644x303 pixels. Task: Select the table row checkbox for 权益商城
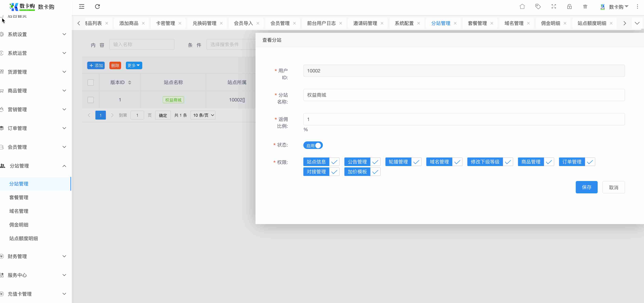pyautogui.click(x=90, y=100)
